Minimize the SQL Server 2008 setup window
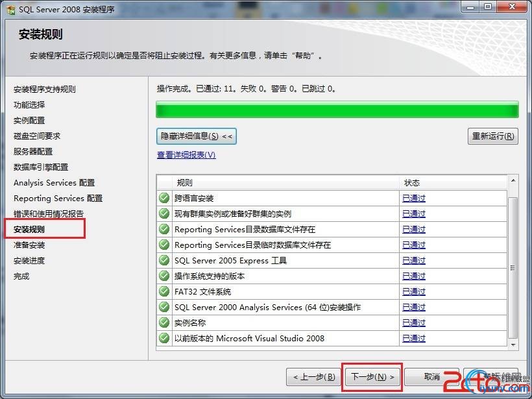532x399 pixels. pyautogui.click(x=470, y=7)
